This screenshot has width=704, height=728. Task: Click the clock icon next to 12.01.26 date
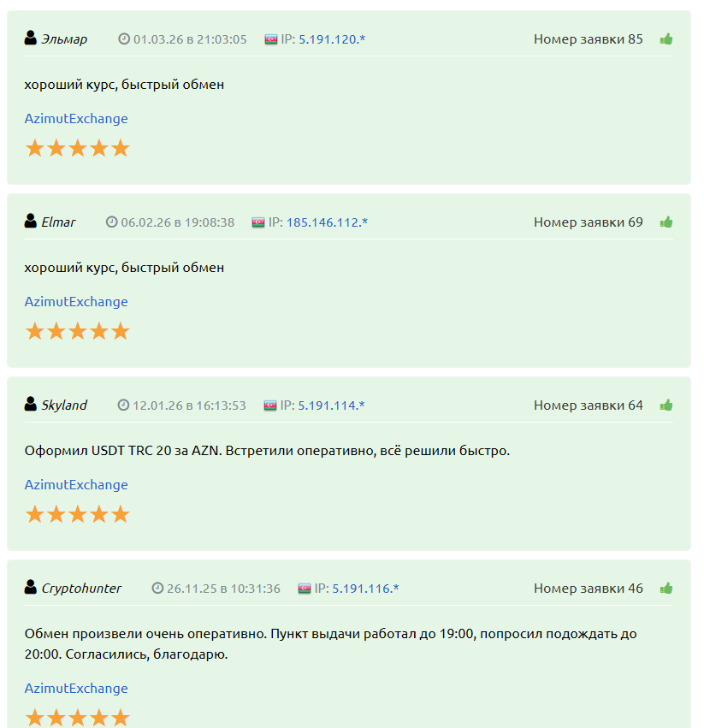(x=124, y=405)
